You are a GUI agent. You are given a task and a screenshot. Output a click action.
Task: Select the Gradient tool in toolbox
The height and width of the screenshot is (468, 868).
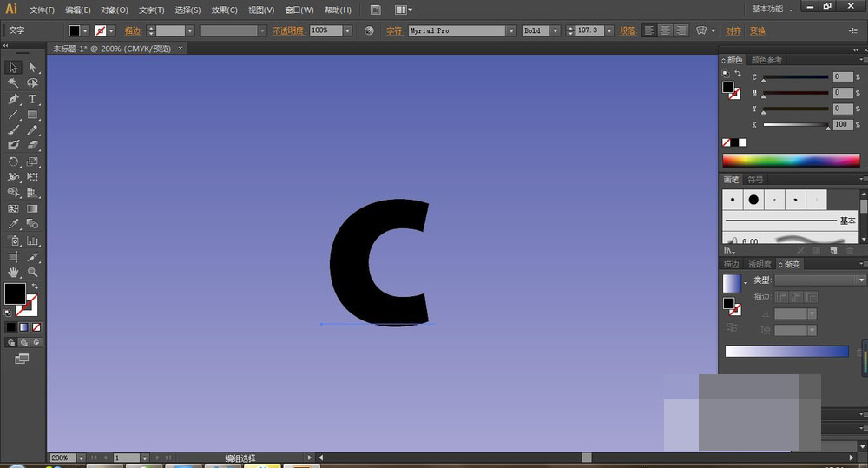[x=32, y=208]
